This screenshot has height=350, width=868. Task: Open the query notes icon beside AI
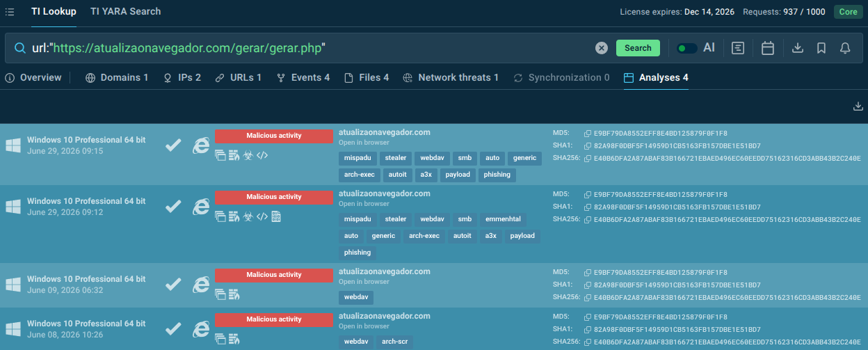[738, 48]
